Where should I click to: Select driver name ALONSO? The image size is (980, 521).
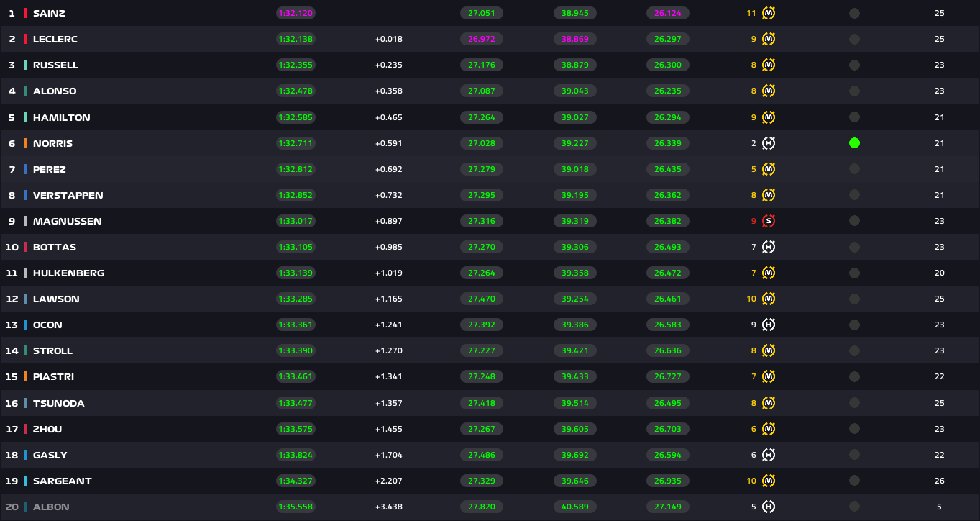pyautogui.click(x=55, y=91)
